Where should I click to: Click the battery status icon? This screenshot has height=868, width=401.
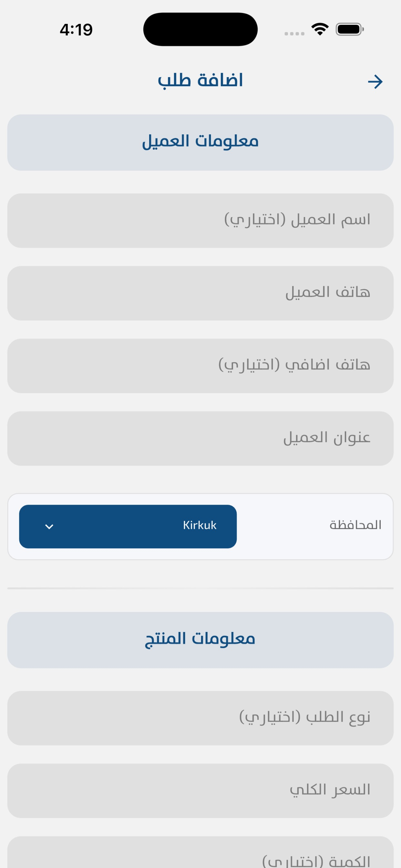(x=349, y=29)
